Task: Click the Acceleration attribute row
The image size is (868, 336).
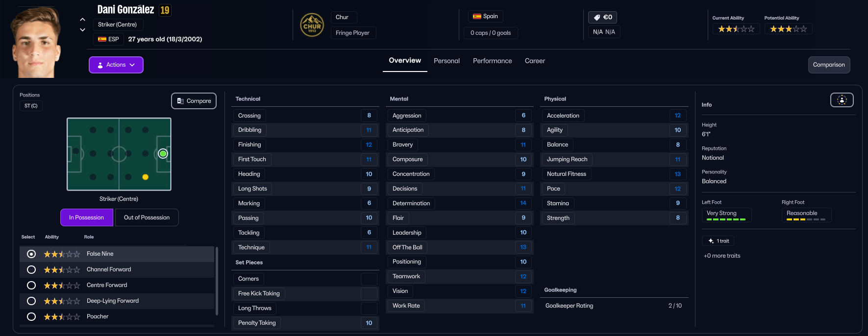Action: pyautogui.click(x=614, y=116)
